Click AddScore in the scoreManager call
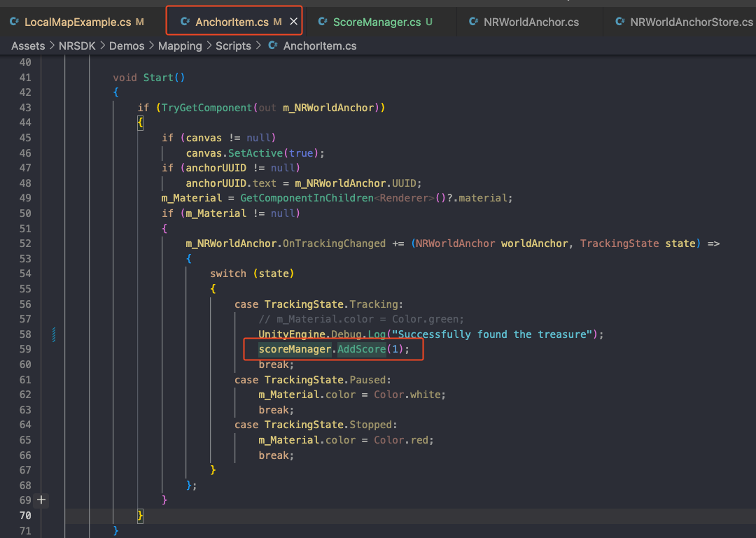The image size is (756, 538). 361,349
